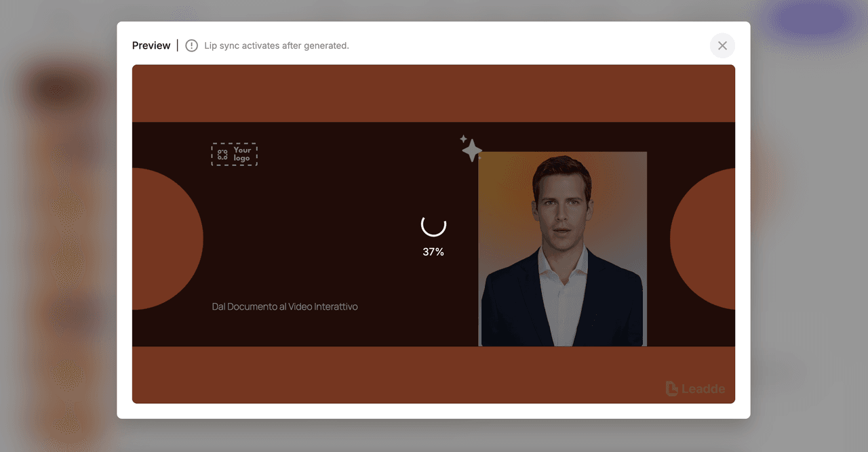Image resolution: width=868 pixels, height=452 pixels.
Task: Click the lip sync info icon
Action: click(192, 45)
